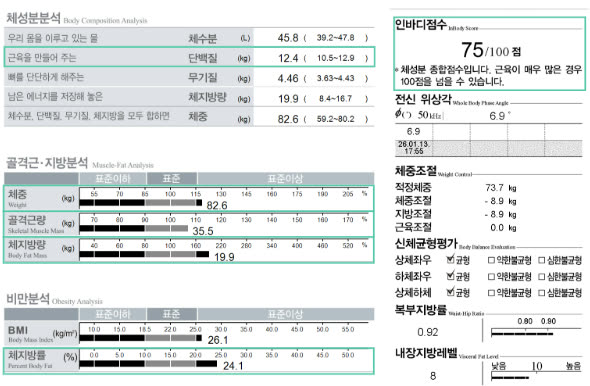Click the body fat range 8.4~16.7
Image resolution: width=590 pixels, height=386 pixels.
click(x=335, y=99)
